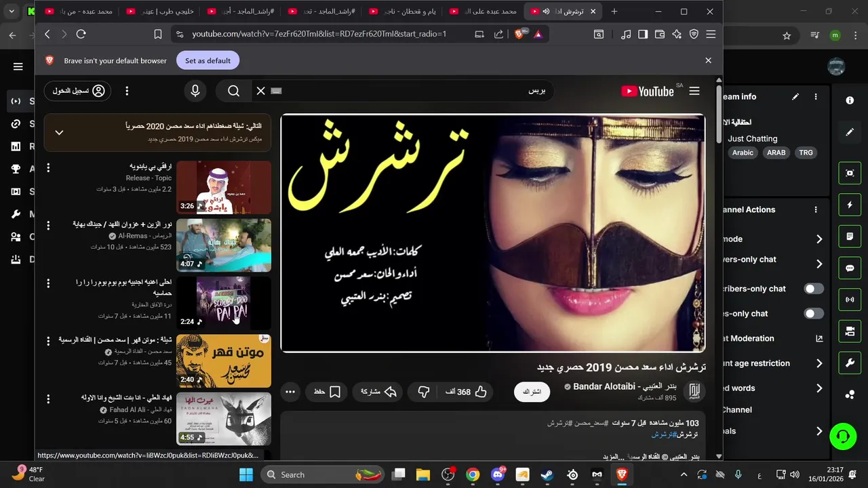Reload the YouTube page in Brave

81,34
